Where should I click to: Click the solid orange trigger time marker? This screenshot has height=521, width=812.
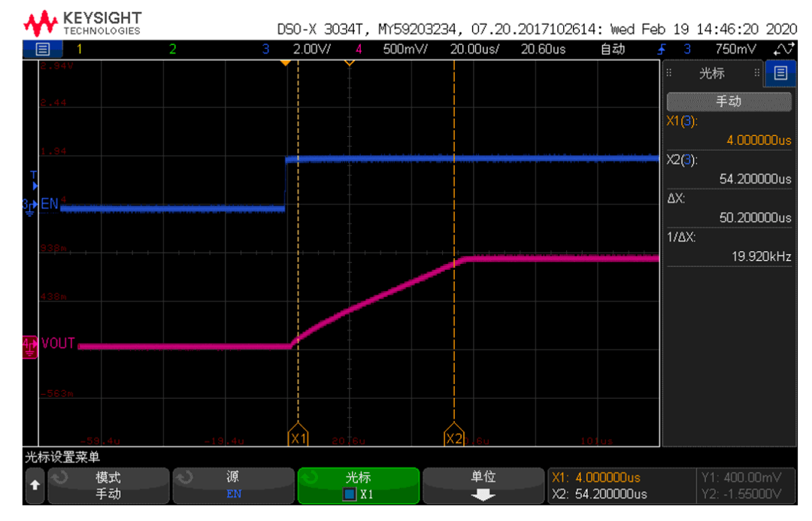point(286,63)
